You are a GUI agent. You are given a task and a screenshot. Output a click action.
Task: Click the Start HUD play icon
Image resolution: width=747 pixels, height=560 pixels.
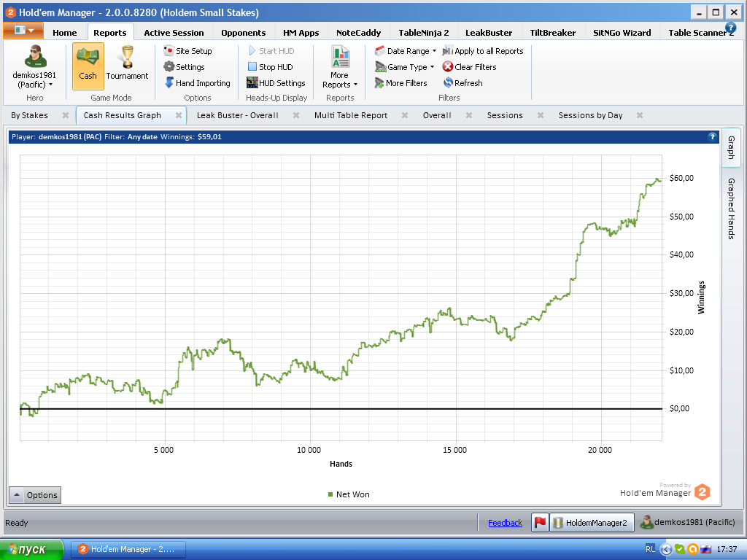pyautogui.click(x=252, y=50)
